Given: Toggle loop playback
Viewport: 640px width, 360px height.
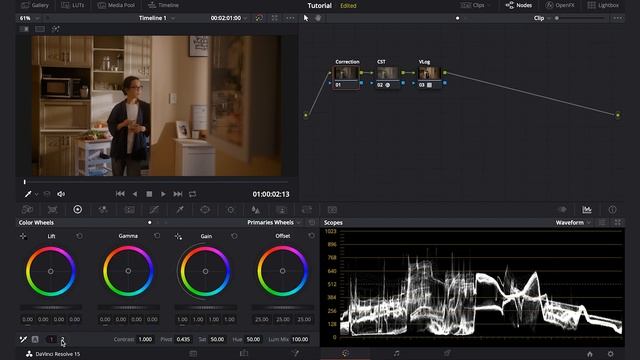Looking at the screenshot, I should click(192, 194).
